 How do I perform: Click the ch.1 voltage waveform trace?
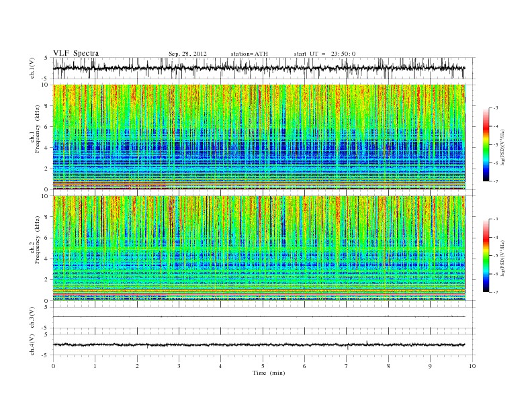(259, 68)
